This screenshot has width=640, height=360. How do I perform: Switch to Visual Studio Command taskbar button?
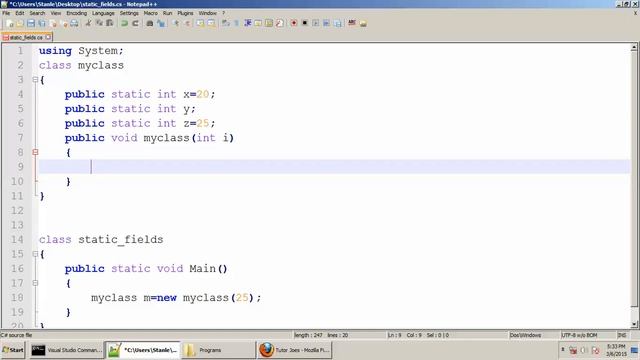pos(66,350)
